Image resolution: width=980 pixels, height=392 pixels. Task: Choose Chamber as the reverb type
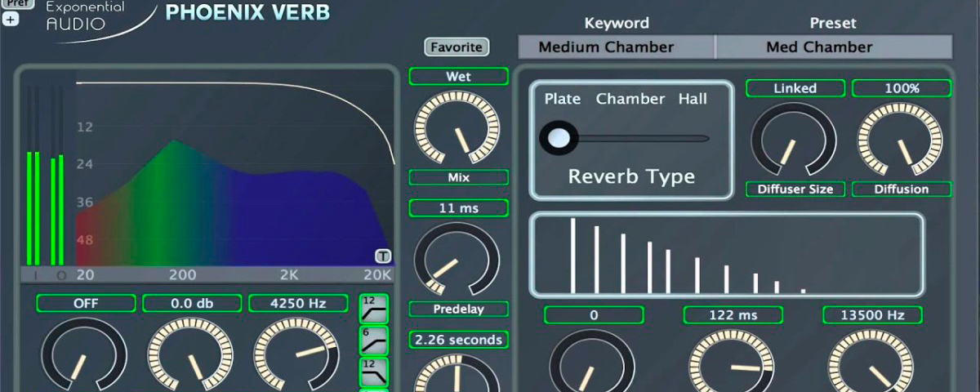point(630,99)
